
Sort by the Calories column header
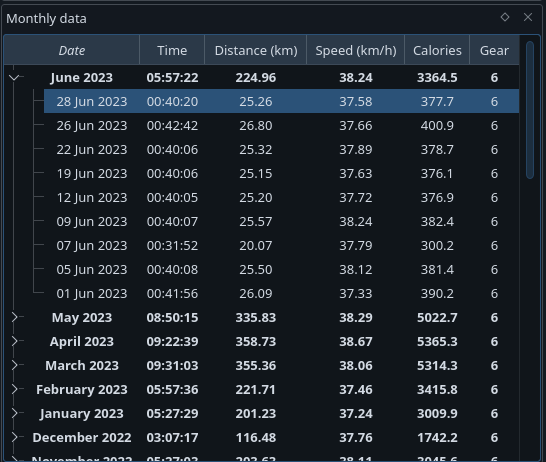[x=437, y=50]
